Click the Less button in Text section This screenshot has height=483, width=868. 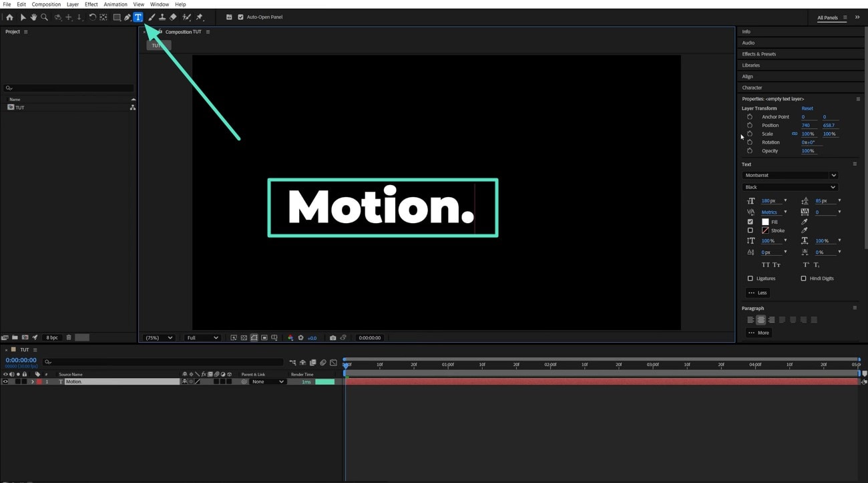(758, 293)
